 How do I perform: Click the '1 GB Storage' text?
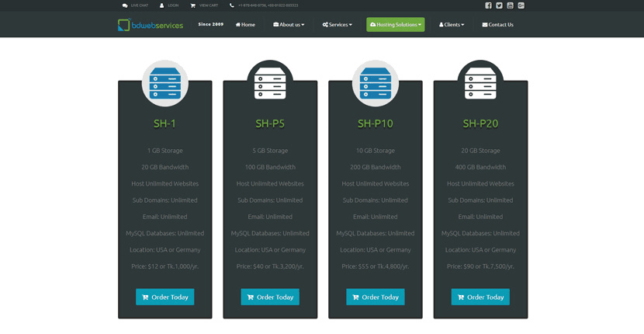(165, 151)
